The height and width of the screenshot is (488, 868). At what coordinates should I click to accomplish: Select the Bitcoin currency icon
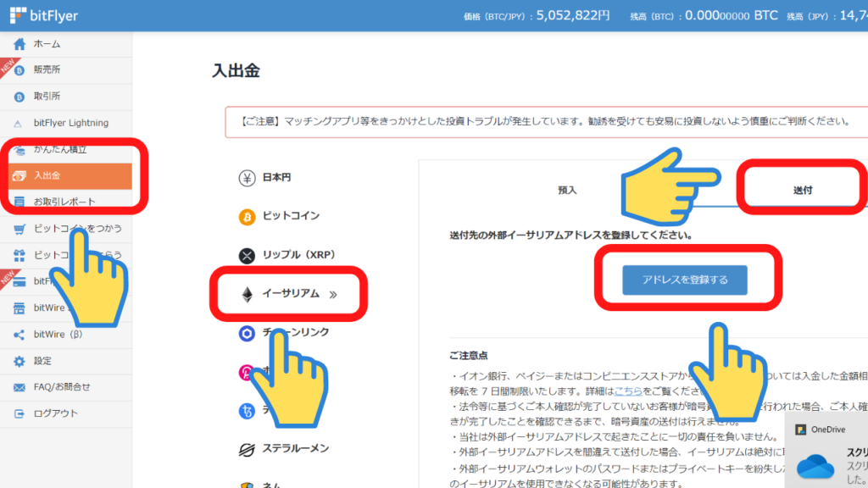[x=248, y=217]
